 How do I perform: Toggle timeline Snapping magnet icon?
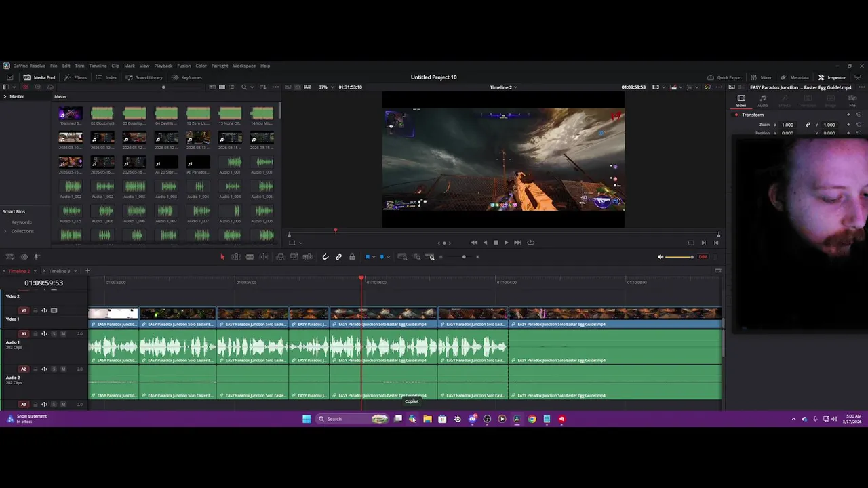[325, 257]
